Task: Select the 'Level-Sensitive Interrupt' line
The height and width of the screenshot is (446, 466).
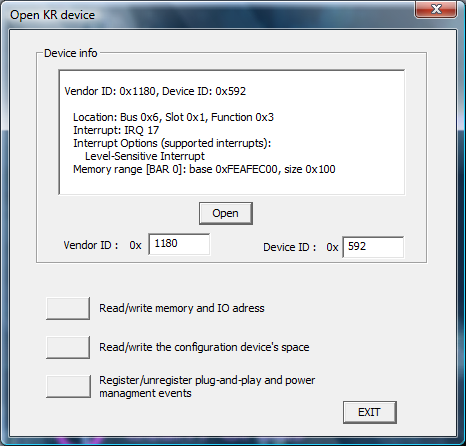Action: (145, 156)
